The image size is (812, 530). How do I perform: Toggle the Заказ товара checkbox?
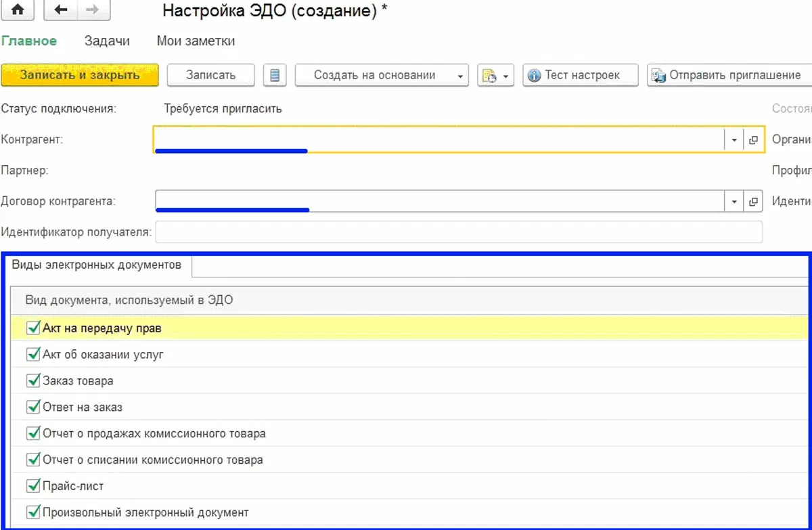click(x=33, y=380)
